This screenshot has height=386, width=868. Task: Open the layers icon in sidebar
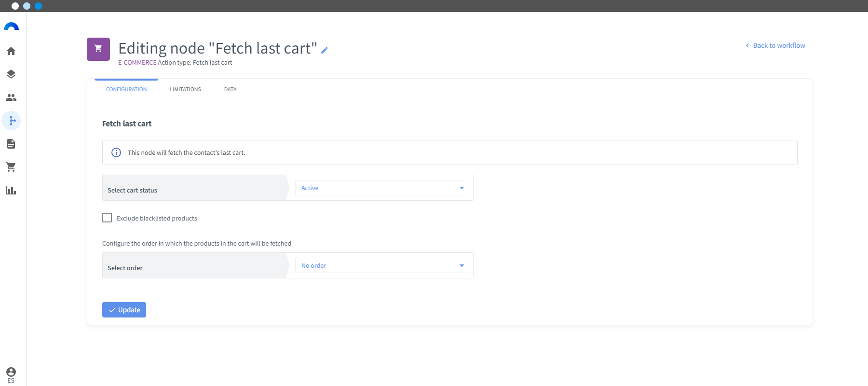[x=11, y=74]
